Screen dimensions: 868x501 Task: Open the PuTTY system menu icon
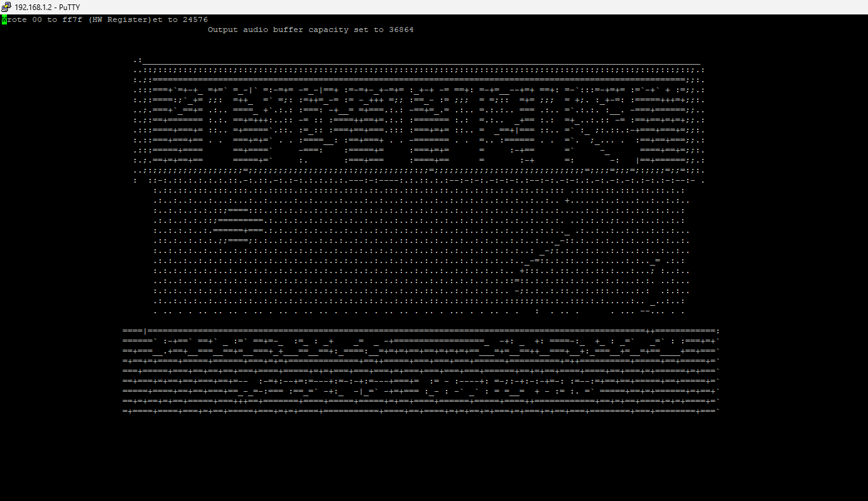[x=6, y=7]
